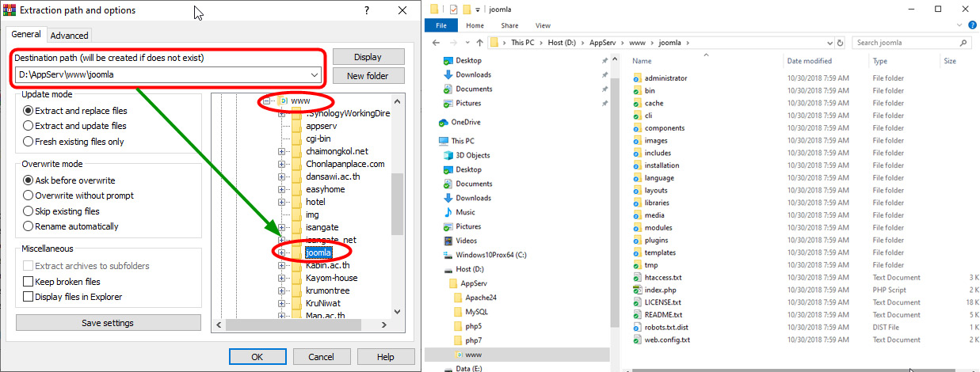Enable Display files in Explorer checkbox
The width and height of the screenshot is (980, 372).
pos(29,297)
